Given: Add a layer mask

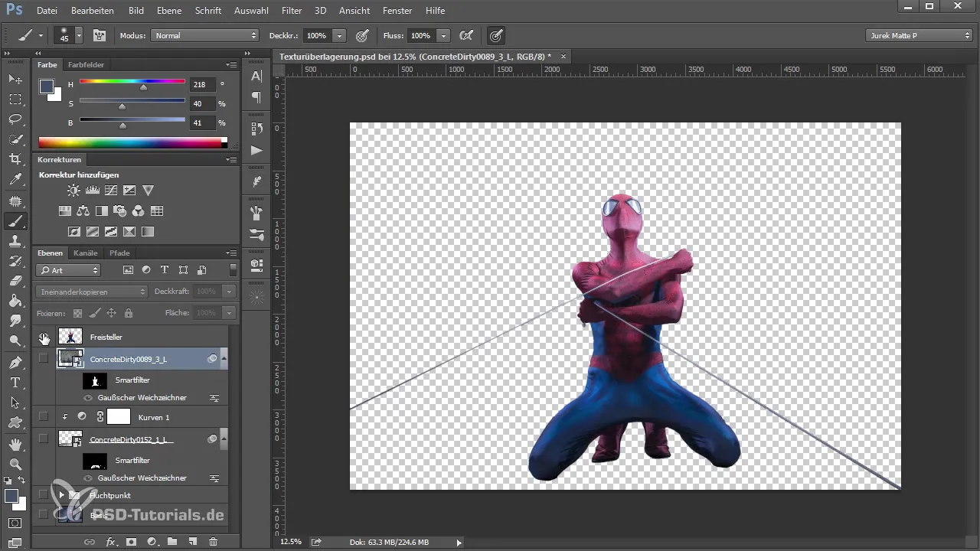Looking at the screenshot, I should [x=131, y=542].
